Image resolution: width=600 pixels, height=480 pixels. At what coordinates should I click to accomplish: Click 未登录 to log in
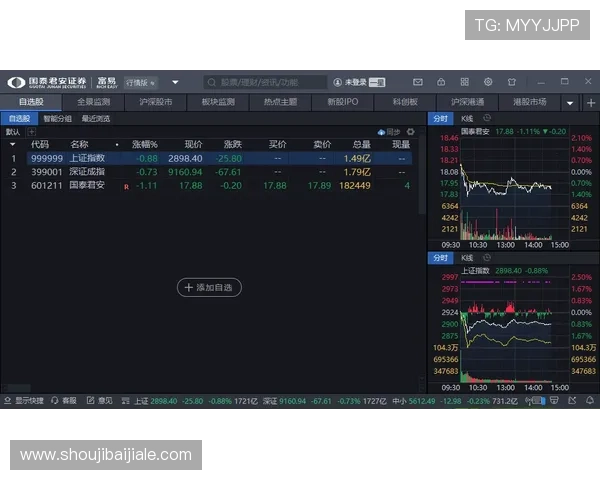[x=355, y=82]
